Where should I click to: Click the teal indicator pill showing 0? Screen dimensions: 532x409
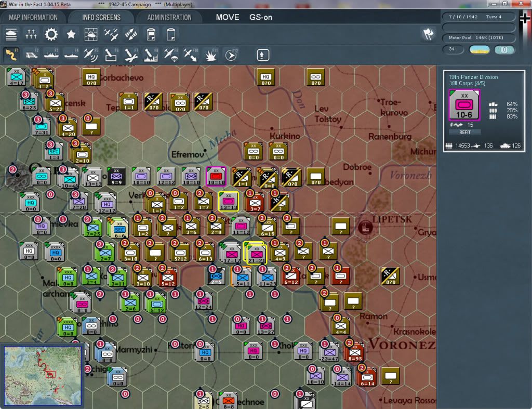(x=504, y=49)
